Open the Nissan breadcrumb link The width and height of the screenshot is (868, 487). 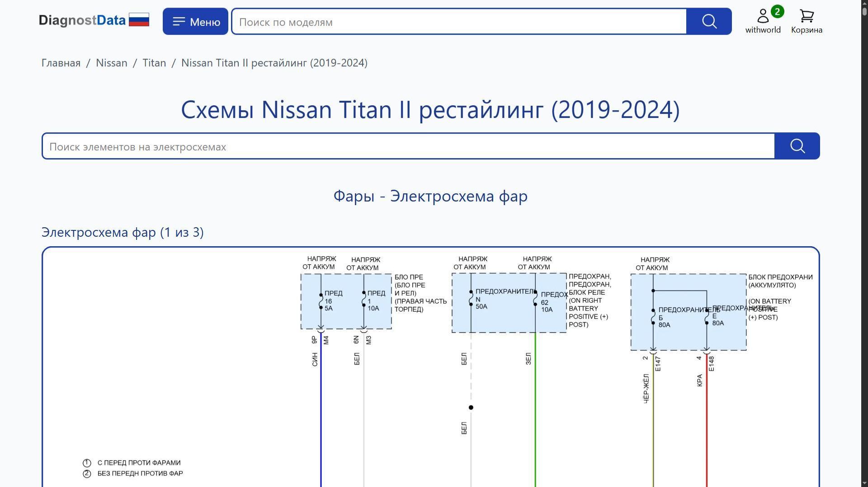point(112,63)
